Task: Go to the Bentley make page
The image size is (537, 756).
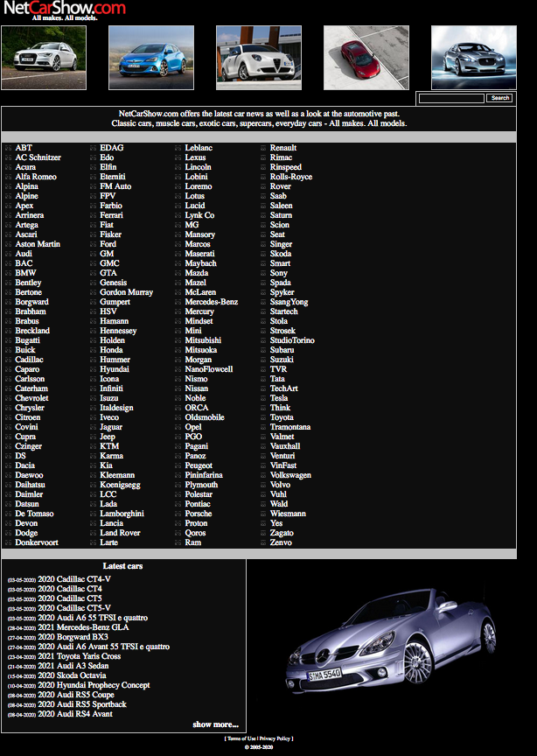Action: click(28, 283)
